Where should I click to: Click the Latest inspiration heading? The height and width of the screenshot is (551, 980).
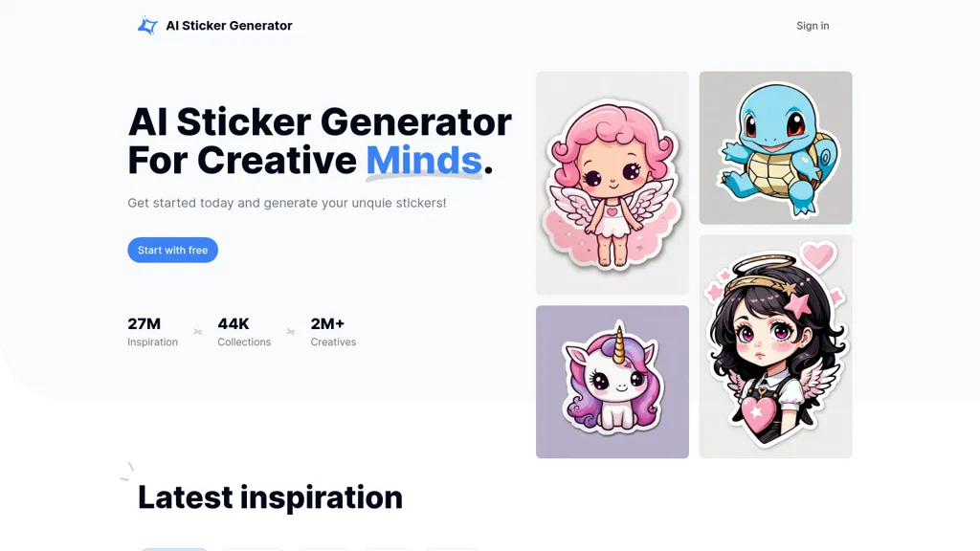(x=270, y=497)
